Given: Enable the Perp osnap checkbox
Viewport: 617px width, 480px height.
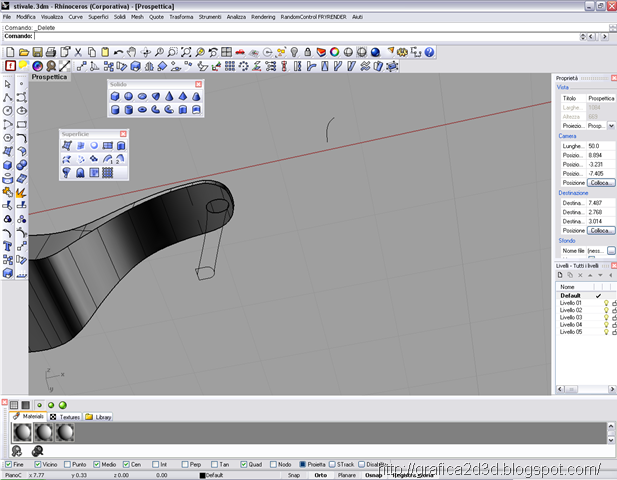Looking at the screenshot, I should pos(185,465).
